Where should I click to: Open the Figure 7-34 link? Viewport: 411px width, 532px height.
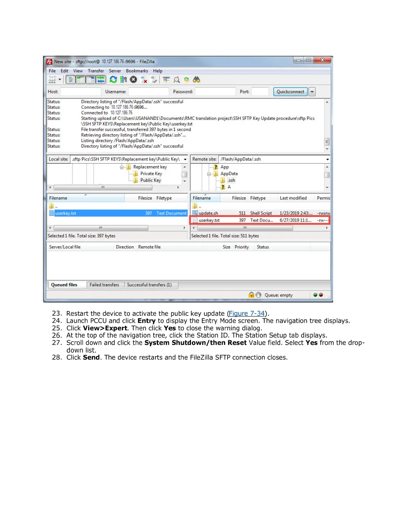point(247,313)
